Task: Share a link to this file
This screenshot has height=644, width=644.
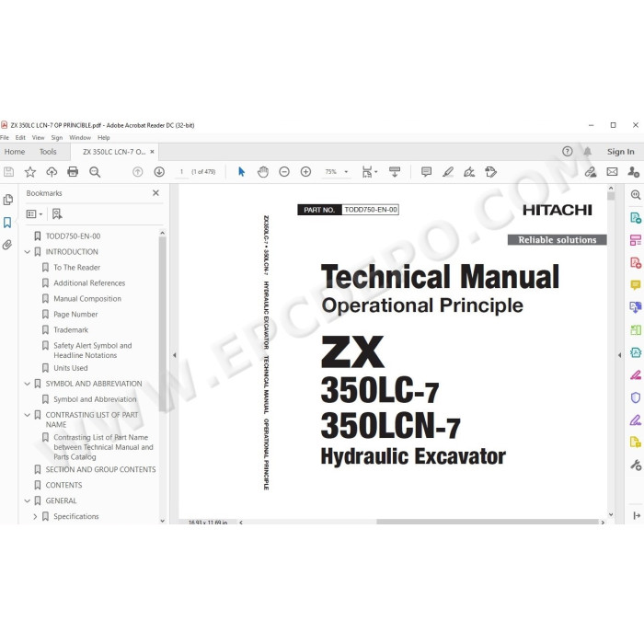Action: click(x=591, y=172)
